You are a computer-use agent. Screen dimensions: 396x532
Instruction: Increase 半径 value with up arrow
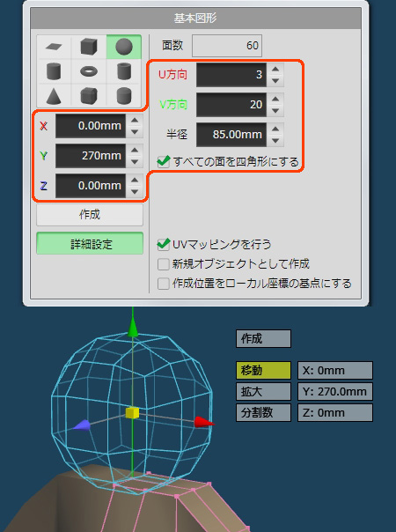point(275,129)
